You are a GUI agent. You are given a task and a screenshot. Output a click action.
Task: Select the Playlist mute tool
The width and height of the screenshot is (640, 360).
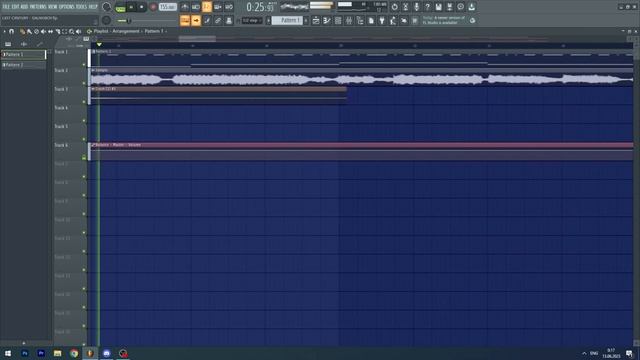[44, 31]
